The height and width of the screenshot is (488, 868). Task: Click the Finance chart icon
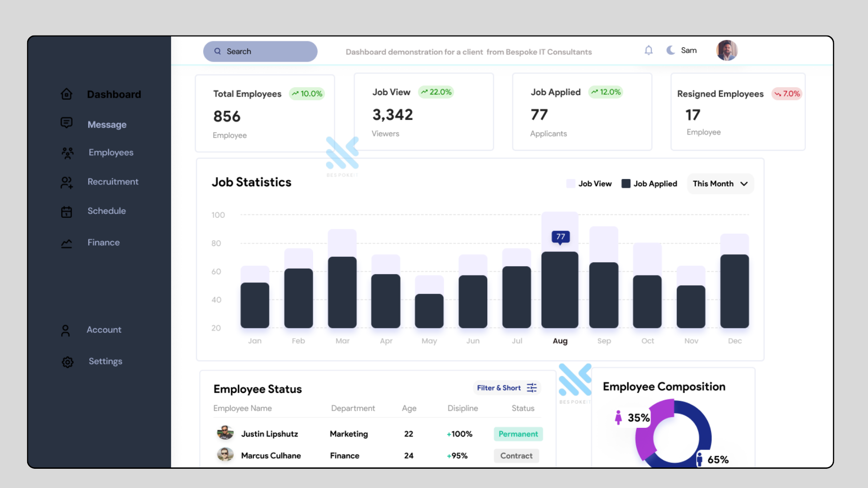[x=67, y=244]
